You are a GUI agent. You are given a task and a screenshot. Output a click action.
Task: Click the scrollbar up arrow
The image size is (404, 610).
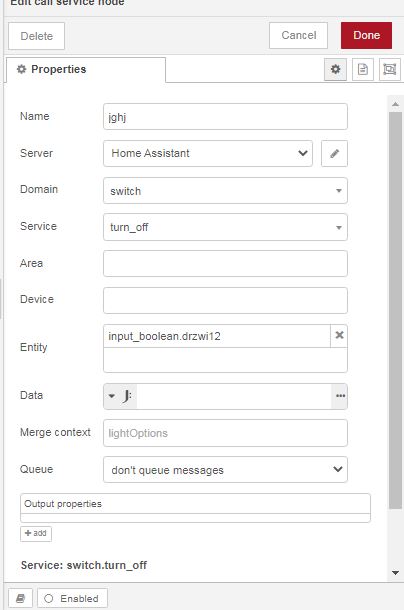coord(395,104)
